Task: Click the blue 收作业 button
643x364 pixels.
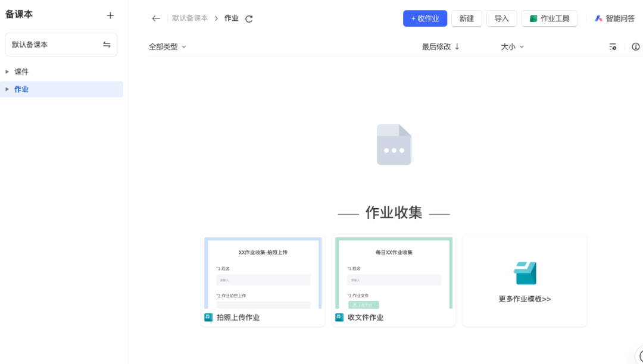Action: 424,18
